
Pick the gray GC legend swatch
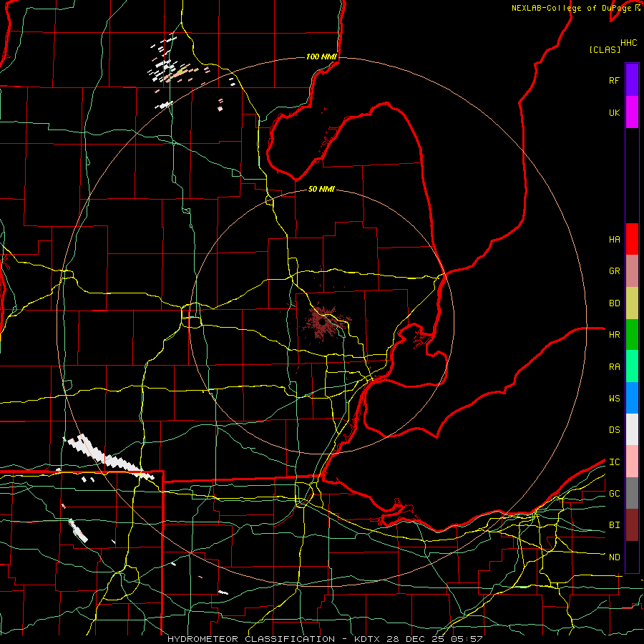632,493
